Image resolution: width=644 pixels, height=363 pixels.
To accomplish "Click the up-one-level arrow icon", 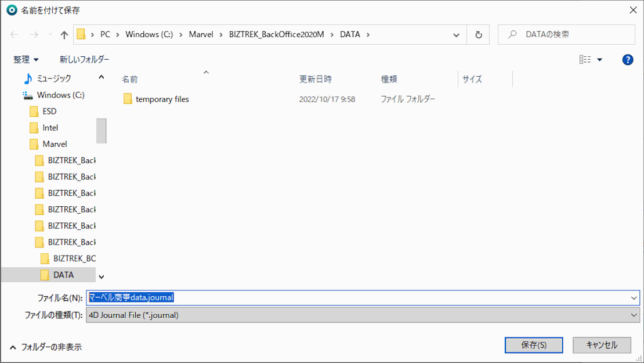I will pyautogui.click(x=64, y=35).
